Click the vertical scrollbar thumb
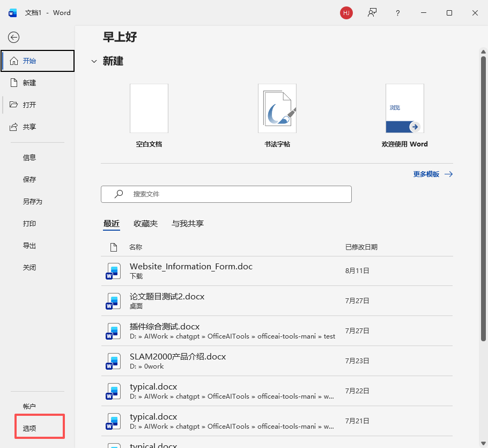The width and height of the screenshot is (488, 448). [483, 199]
